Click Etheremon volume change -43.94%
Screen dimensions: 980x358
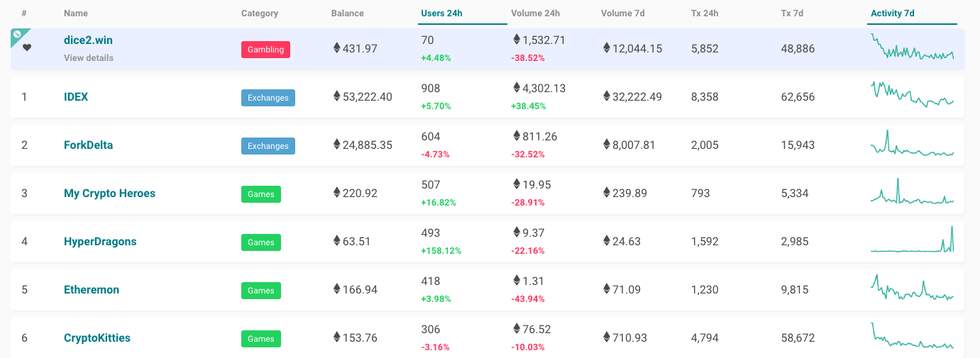point(528,299)
